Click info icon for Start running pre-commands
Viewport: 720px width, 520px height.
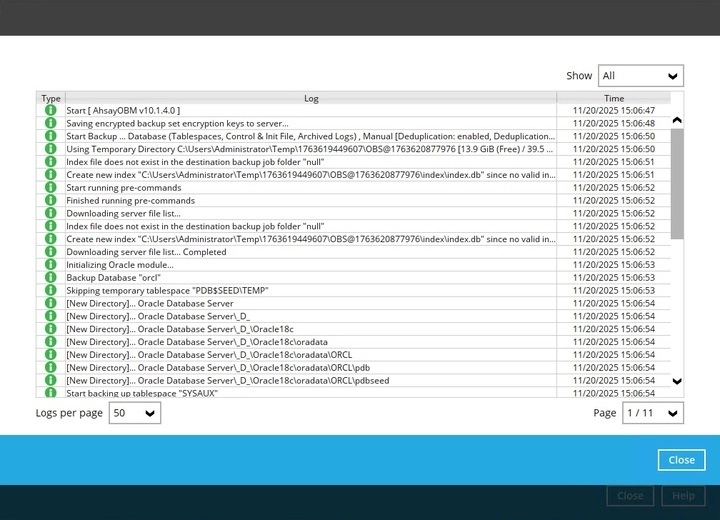51,187
